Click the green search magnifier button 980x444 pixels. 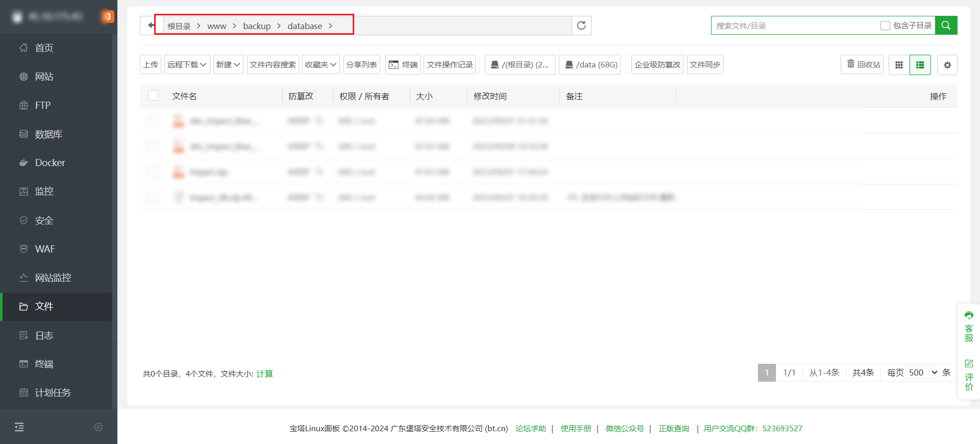pos(946,26)
